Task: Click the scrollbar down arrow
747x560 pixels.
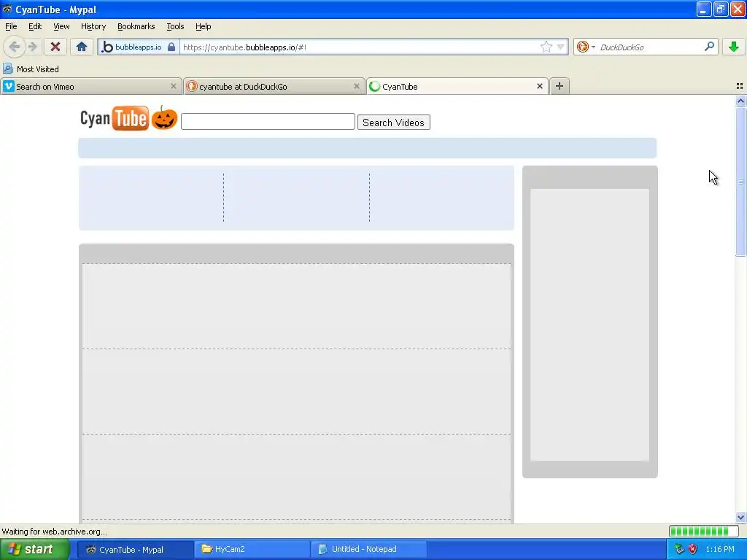Action: pos(740,517)
